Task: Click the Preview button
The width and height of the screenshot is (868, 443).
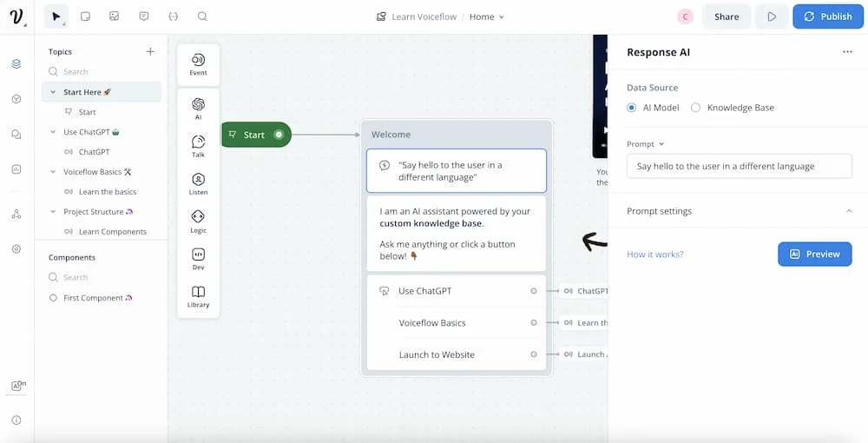Action: 814,255
